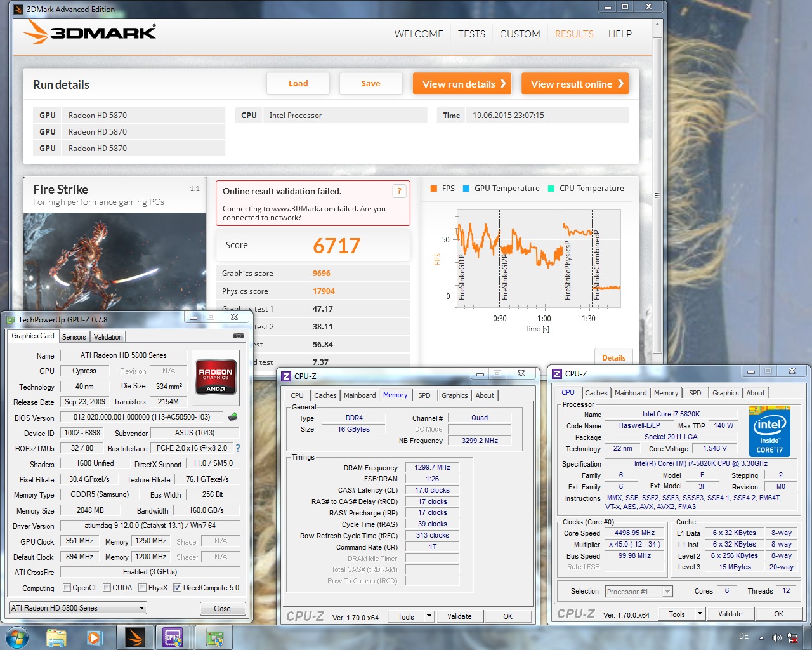
Task: Click Core Speed 4498.95 MHz value
Action: 634,533
